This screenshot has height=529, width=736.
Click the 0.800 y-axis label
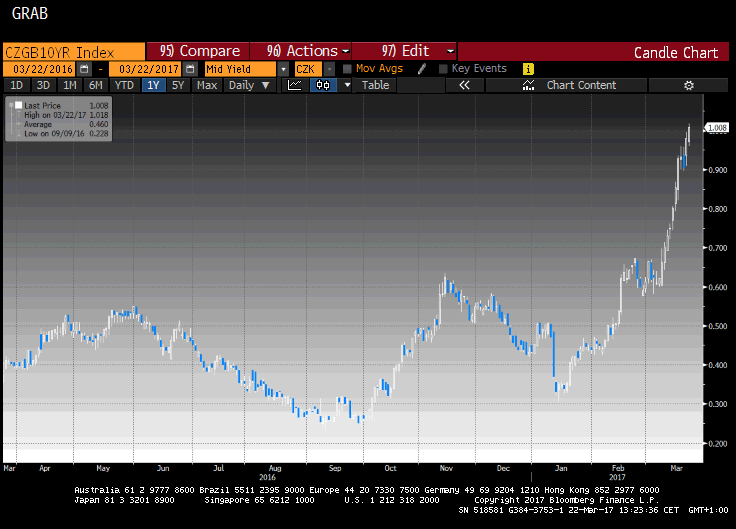tap(718, 209)
